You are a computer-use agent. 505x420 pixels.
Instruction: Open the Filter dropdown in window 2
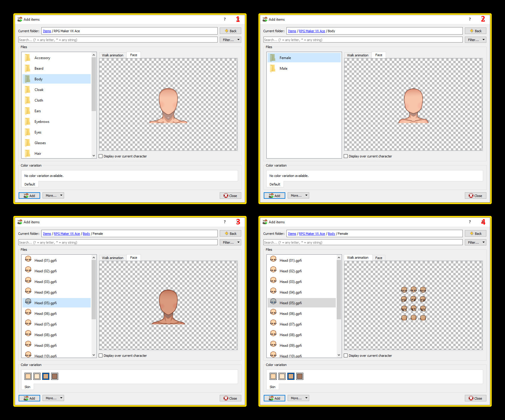point(475,40)
